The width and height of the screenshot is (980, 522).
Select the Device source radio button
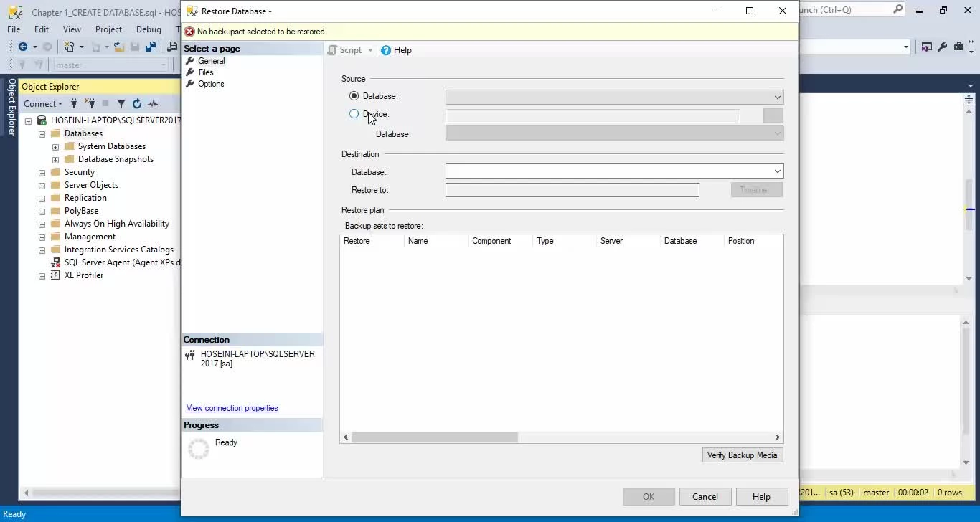click(x=354, y=114)
